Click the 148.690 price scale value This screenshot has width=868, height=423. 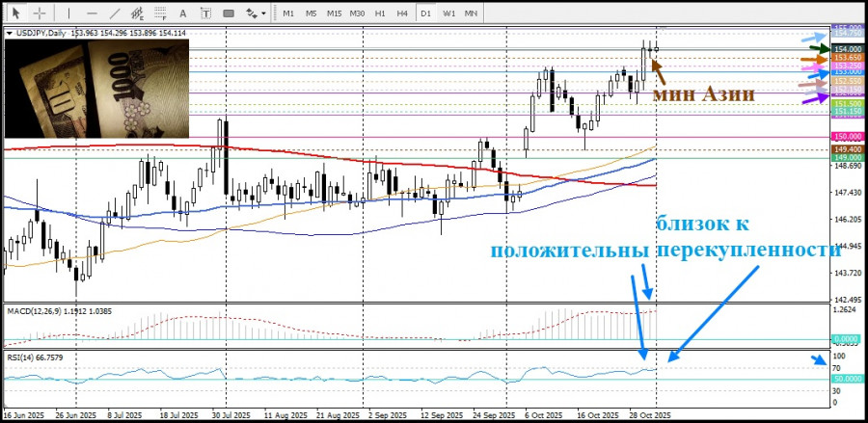pyautogui.click(x=847, y=166)
